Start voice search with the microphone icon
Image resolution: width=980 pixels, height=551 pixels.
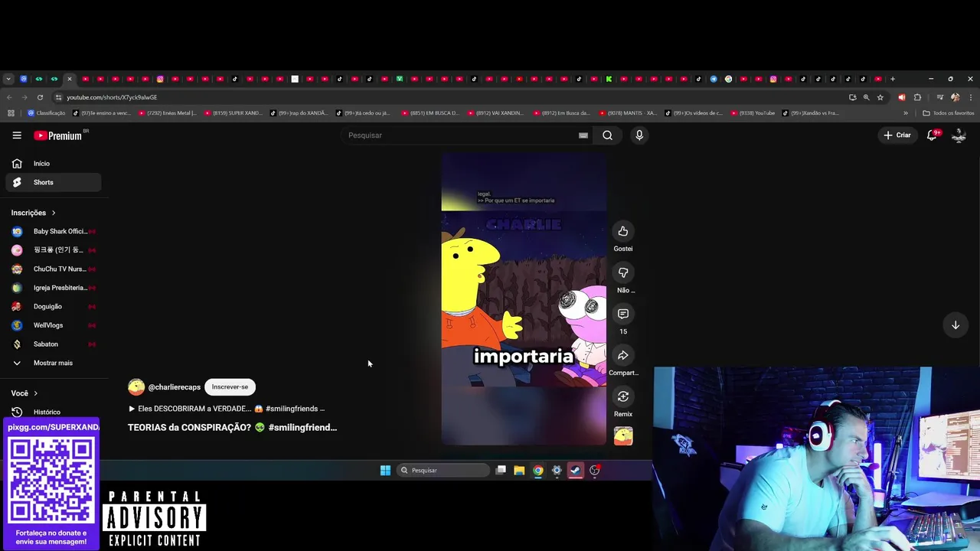coord(639,135)
